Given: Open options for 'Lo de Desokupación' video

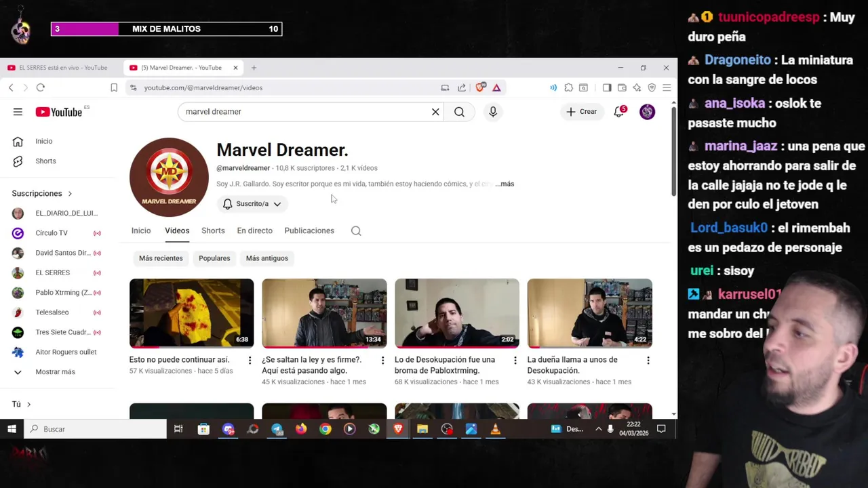Looking at the screenshot, I should pyautogui.click(x=515, y=361).
